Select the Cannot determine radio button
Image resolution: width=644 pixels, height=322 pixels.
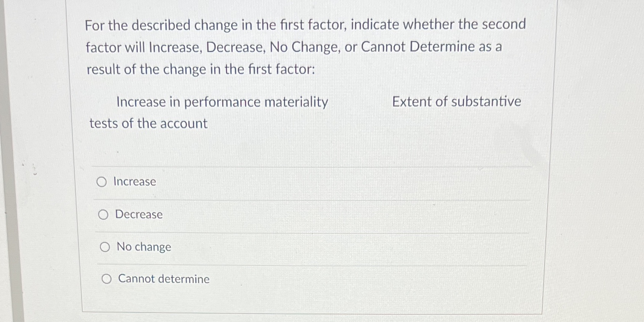(x=107, y=279)
